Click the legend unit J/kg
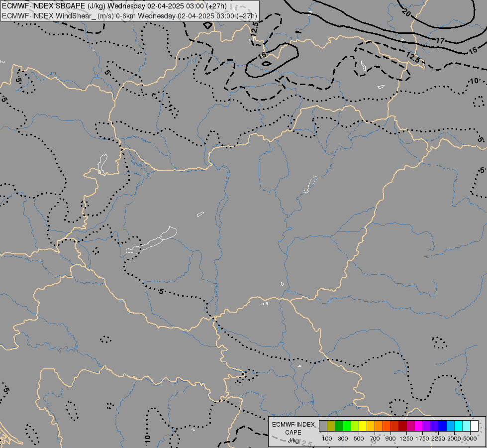Image resolution: width=487 pixels, height=448 pixels. click(x=293, y=441)
